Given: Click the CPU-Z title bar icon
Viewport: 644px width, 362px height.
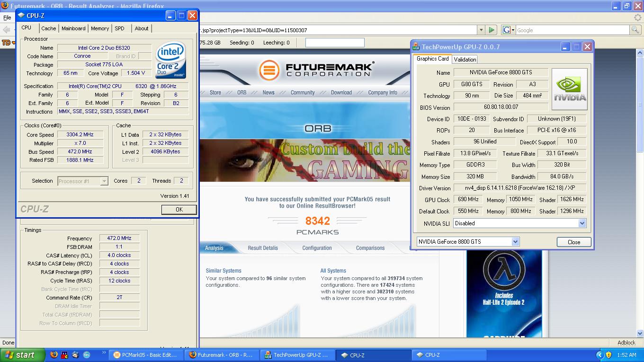Looking at the screenshot, I should pyautogui.click(x=21, y=16).
